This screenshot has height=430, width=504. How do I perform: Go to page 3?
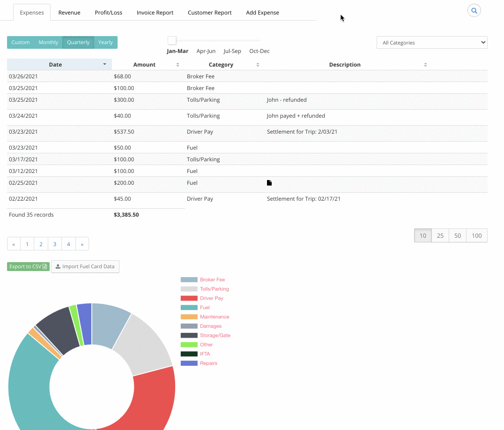[55, 244]
